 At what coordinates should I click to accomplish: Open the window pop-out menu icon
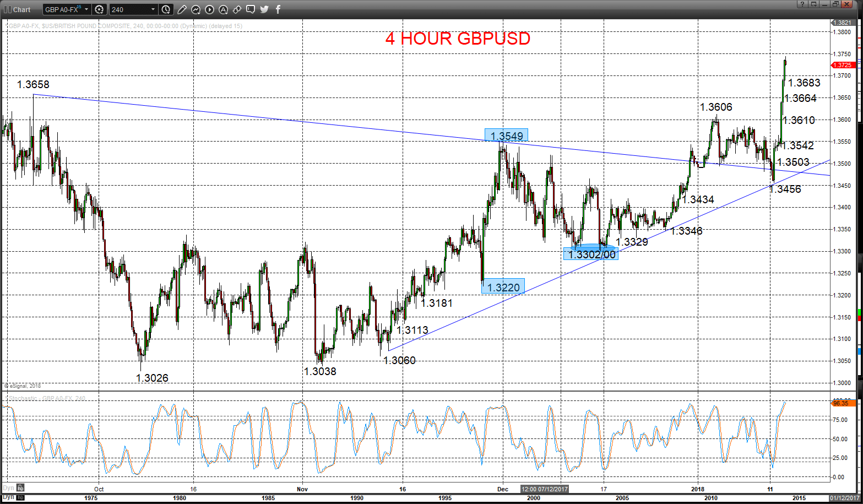[x=813, y=4]
